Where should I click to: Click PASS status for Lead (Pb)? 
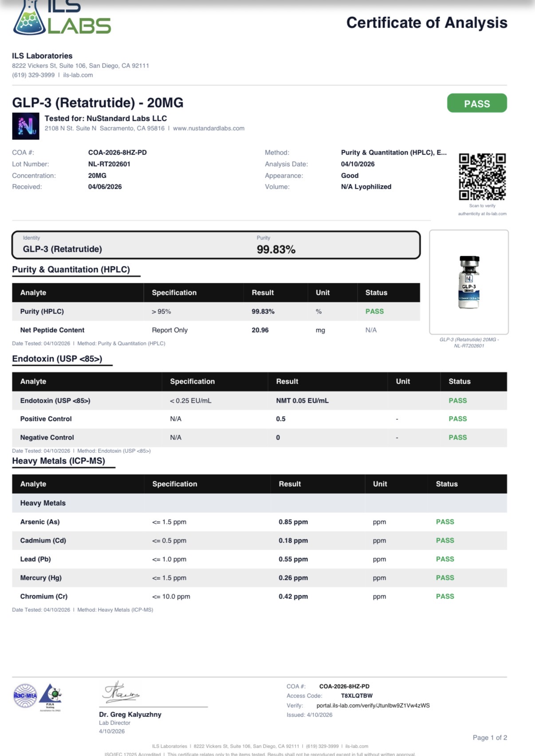pos(445,559)
